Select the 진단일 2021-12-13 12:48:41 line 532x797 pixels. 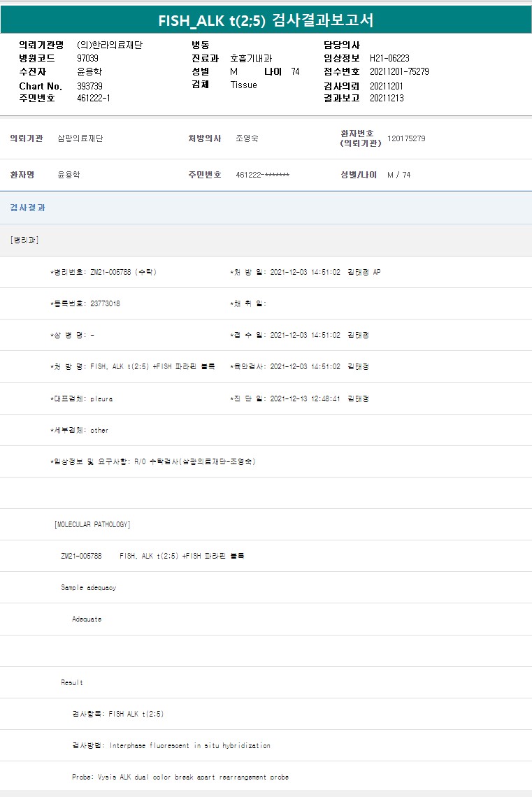pyautogui.click(x=299, y=399)
